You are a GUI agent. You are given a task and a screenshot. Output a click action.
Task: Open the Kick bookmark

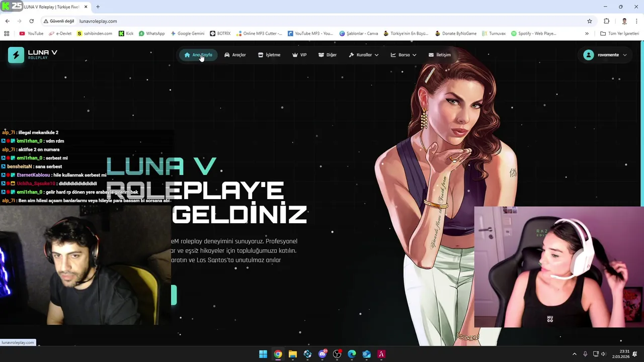[126, 34]
